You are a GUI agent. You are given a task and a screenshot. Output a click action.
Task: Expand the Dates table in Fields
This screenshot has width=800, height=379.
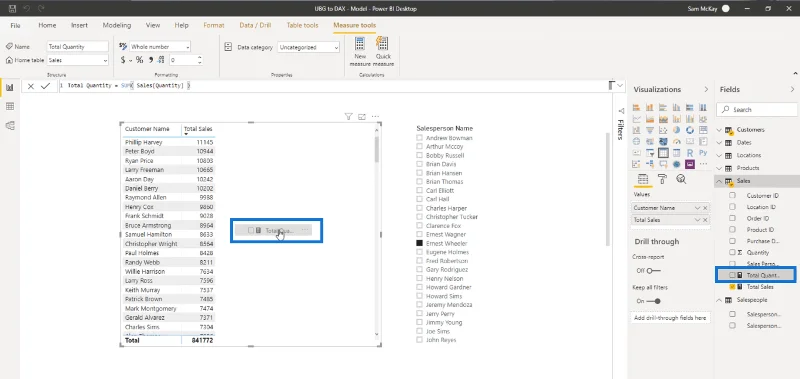[x=720, y=143]
